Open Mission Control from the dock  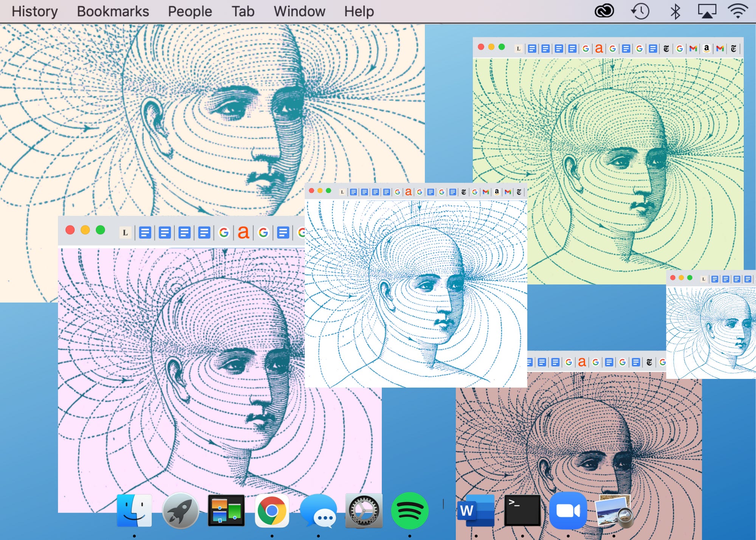[226, 511]
